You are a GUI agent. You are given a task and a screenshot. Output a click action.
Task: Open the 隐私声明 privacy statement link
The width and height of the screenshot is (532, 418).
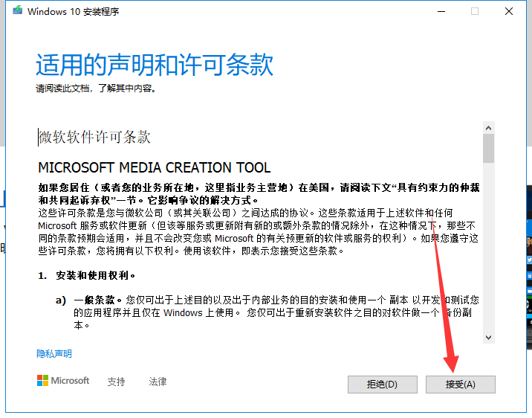coord(54,354)
